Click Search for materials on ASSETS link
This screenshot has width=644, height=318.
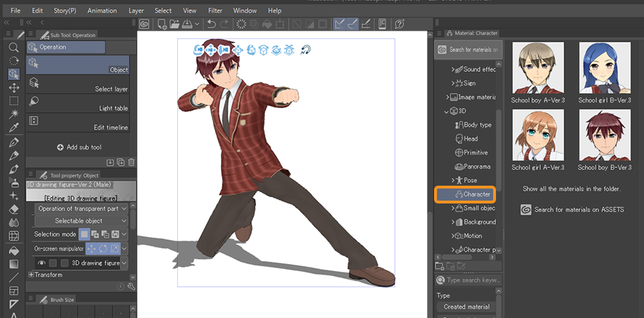pyautogui.click(x=573, y=210)
